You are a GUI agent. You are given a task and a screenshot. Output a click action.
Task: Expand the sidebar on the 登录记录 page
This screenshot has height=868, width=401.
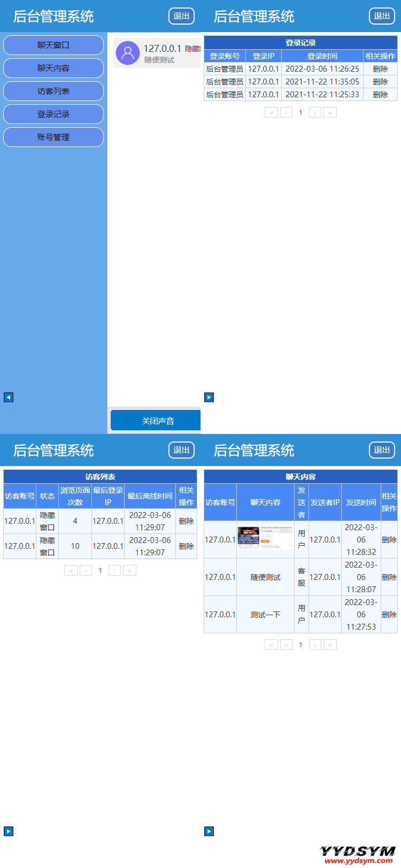coord(209,397)
